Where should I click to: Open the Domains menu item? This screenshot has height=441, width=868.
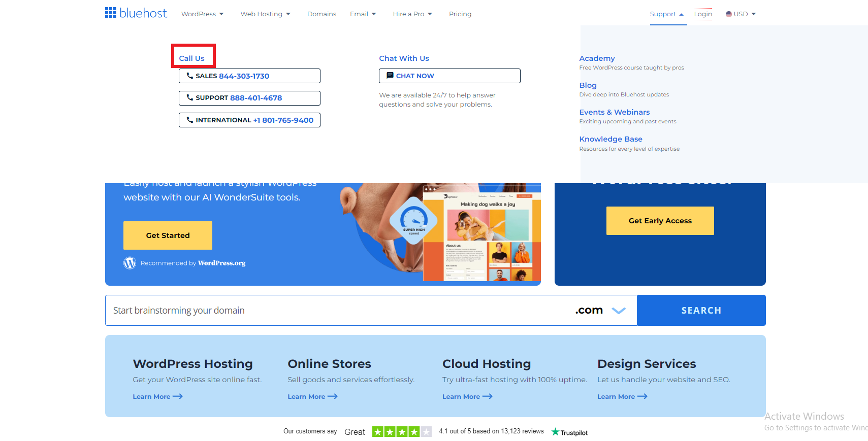coord(322,14)
